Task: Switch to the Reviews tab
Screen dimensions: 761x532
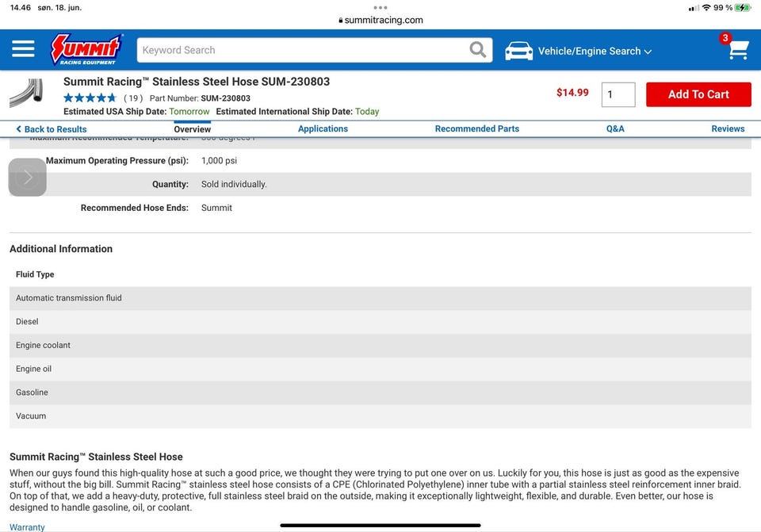Action: (728, 128)
